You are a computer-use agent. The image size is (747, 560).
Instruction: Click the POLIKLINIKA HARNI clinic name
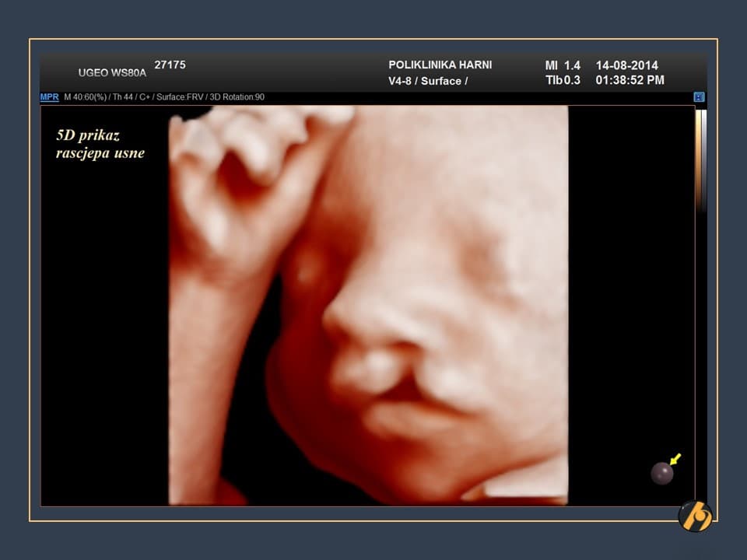pyautogui.click(x=440, y=65)
